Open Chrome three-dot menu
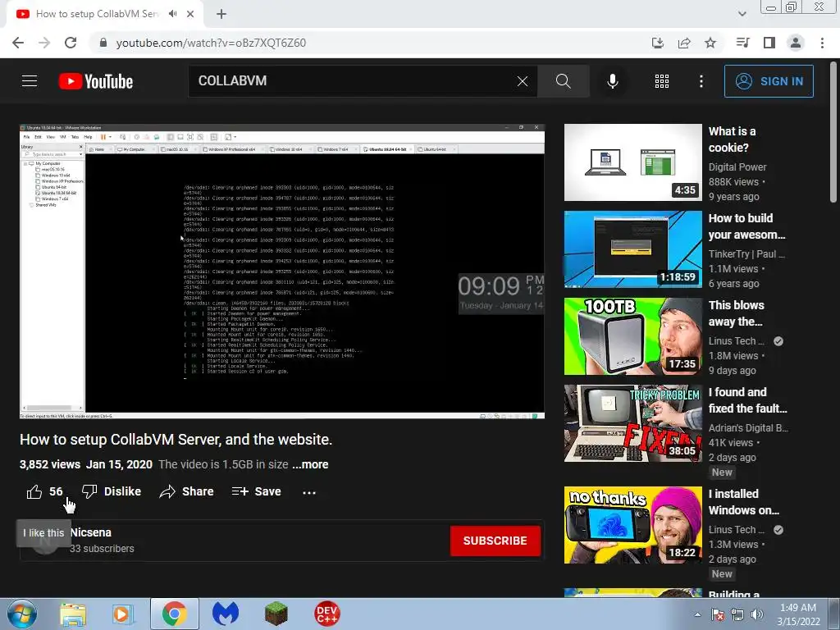Screen dimensions: 840x630 click(x=822, y=43)
